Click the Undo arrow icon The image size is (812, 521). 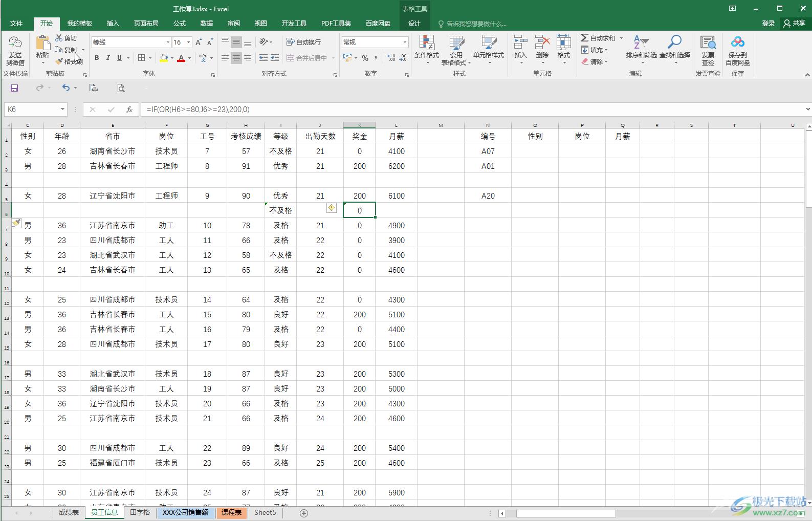[x=65, y=88]
